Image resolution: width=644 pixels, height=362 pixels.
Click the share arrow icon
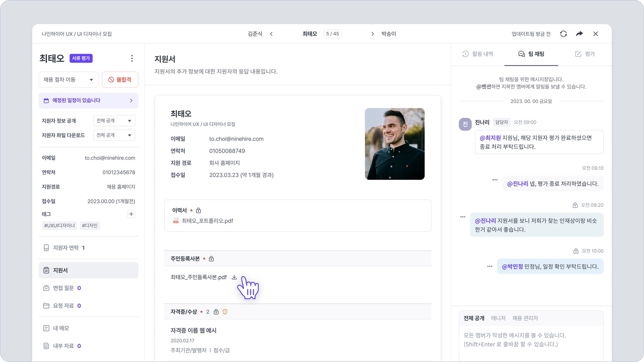tap(579, 34)
